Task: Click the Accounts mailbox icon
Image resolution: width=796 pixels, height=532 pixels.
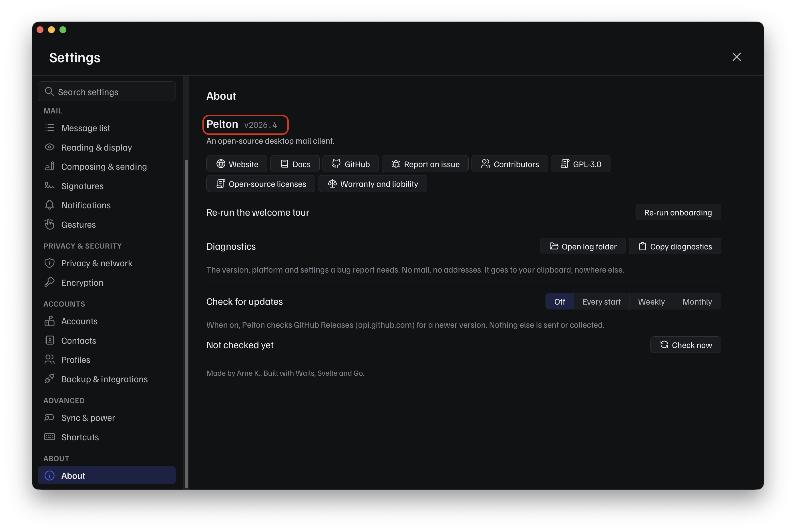Action: (49, 321)
